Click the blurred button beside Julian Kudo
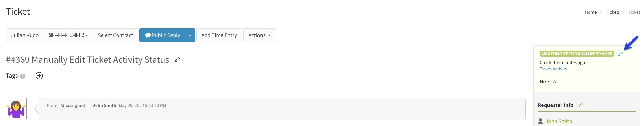This screenshot has height=126, width=644. pyautogui.click(x=68, y=35)
